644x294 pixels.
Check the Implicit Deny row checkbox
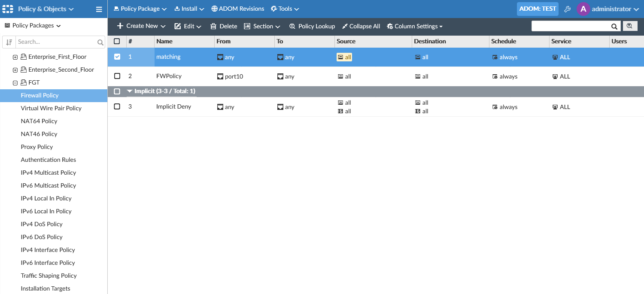tap(117, 106)
